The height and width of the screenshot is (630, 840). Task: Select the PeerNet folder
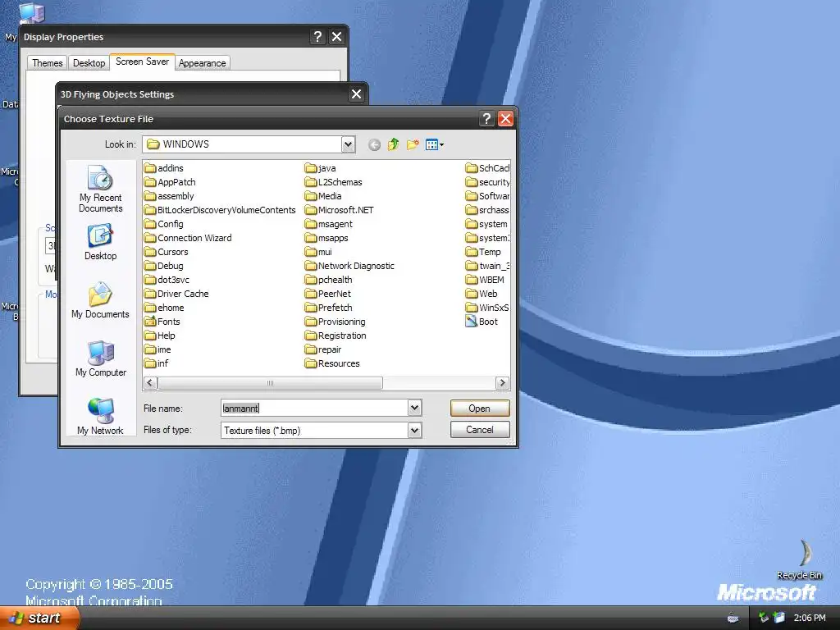click(328, 294)
